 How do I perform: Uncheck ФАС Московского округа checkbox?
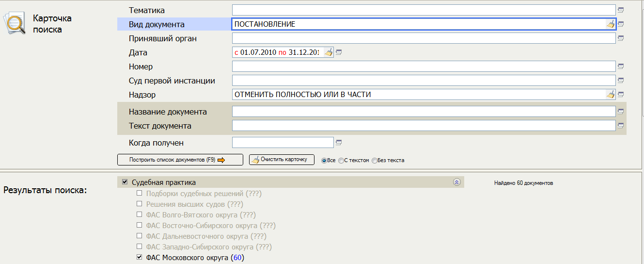coord(139,257)
